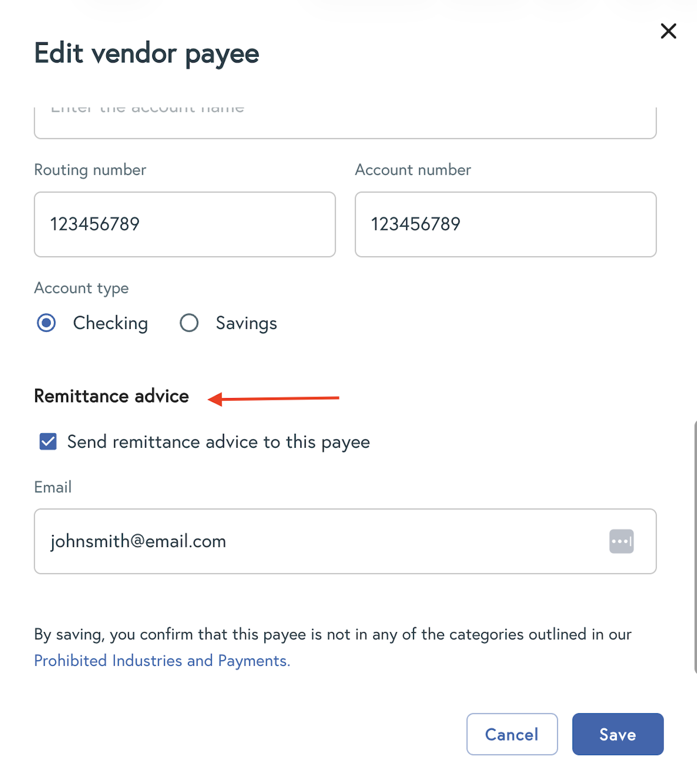
Task: Choose the Savings radio button
Action: coord(189,323)
